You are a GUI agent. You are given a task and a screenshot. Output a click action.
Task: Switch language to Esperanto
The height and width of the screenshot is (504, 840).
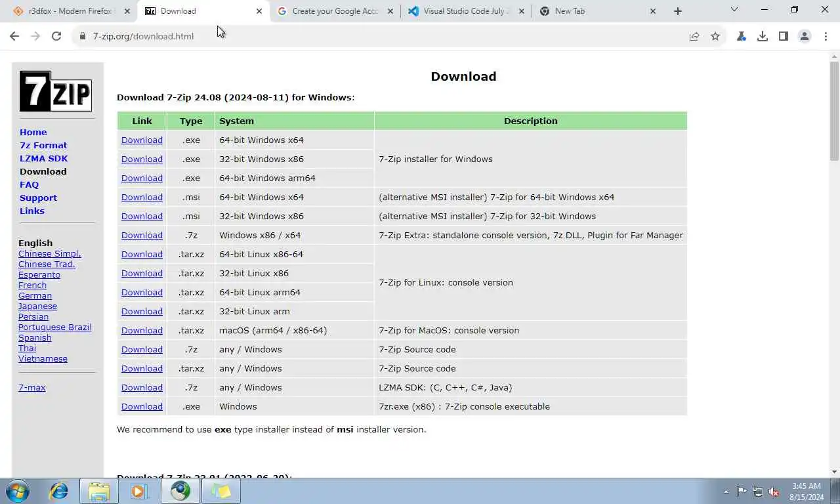(39, 274)
